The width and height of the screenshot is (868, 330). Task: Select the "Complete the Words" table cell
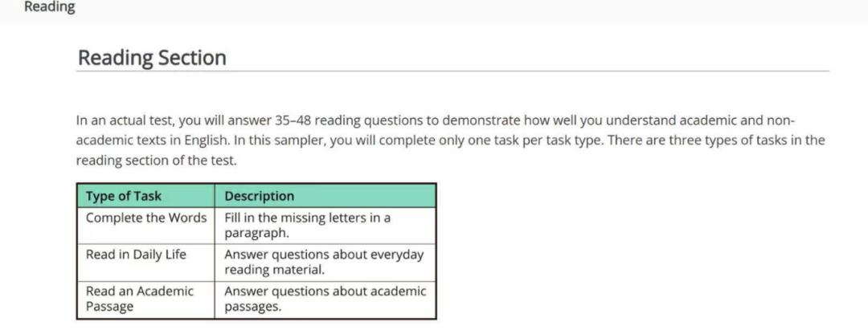(x=145, y=218)
